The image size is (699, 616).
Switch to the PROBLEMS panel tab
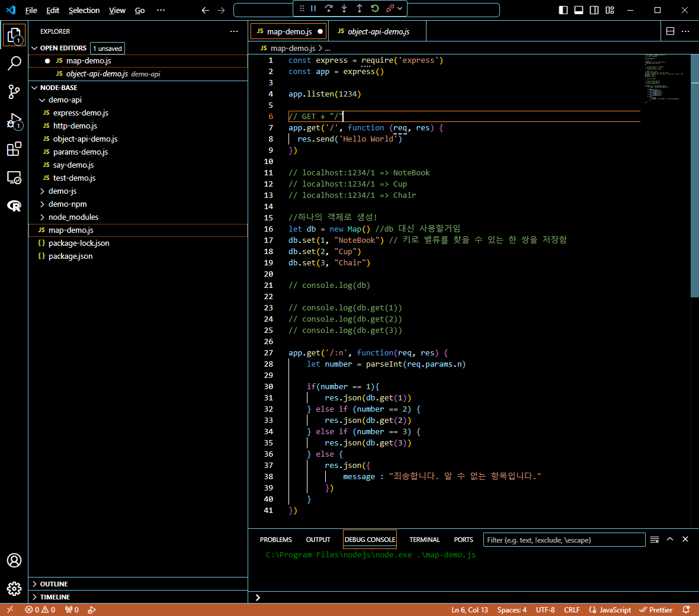coord(275,540)
